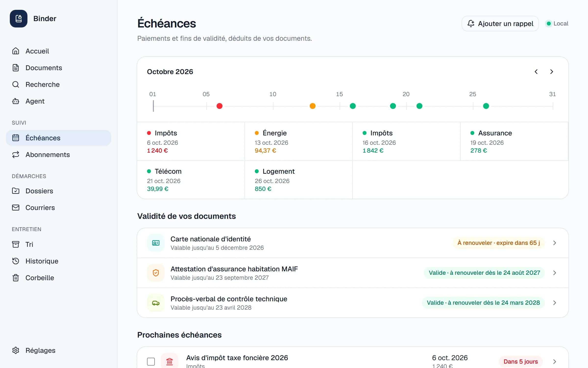588x368 pixels.
Task: Open the Abonnements menu item
Action: click(59, 155)
